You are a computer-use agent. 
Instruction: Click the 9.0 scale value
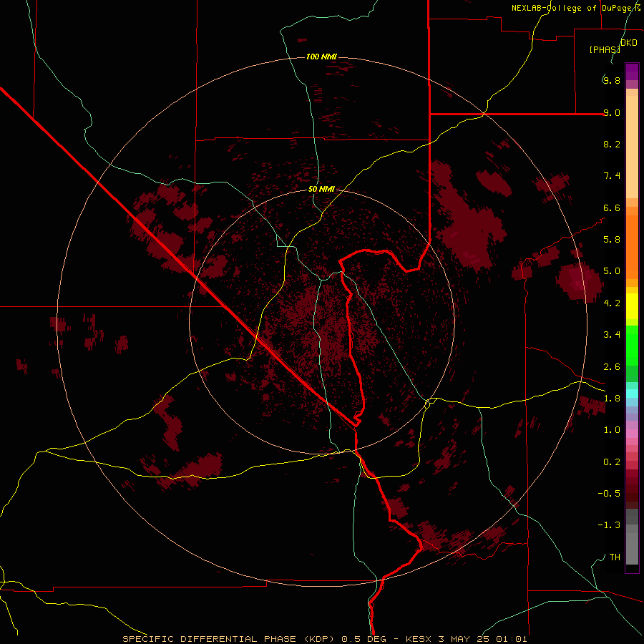coord(612,112)
